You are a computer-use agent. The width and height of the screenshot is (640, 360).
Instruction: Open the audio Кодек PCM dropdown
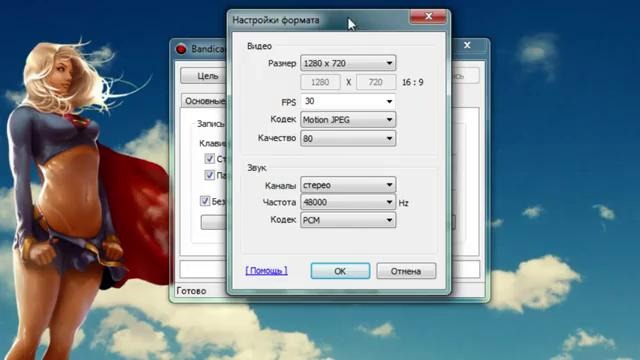point(348,220)
